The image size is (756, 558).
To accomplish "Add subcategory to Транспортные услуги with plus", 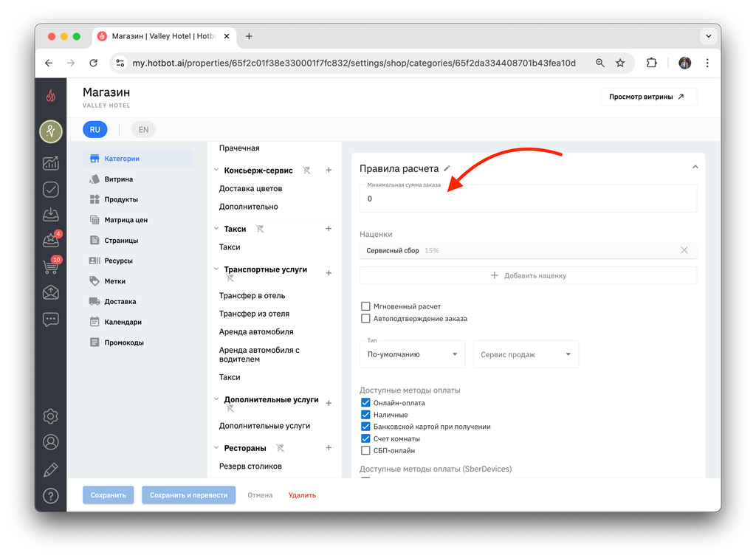I will coord(329,273).
